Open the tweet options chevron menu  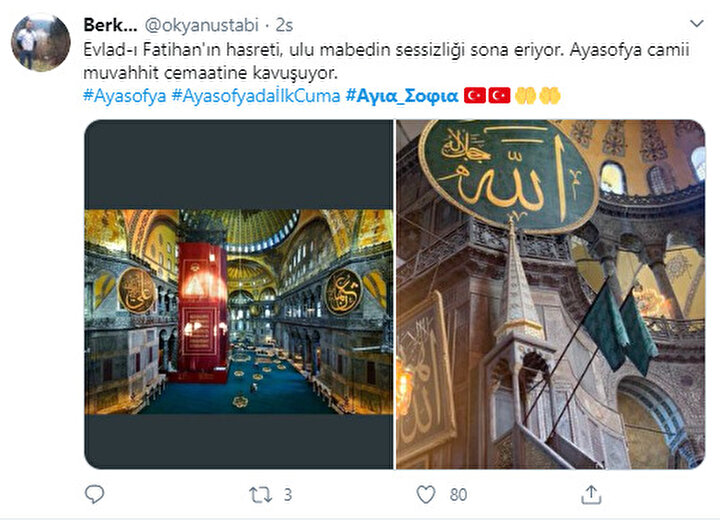click(697, 23)
